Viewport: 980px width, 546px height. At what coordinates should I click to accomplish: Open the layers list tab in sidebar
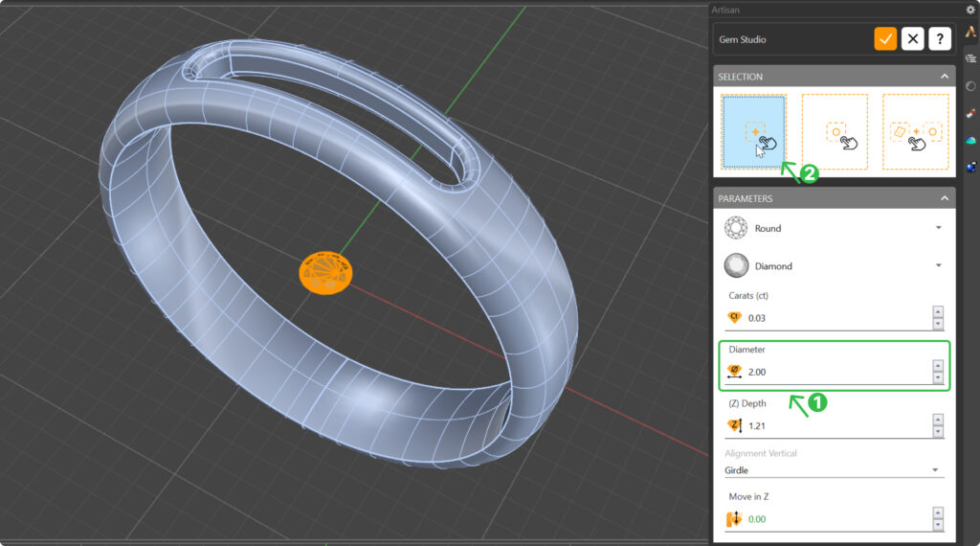970,59
